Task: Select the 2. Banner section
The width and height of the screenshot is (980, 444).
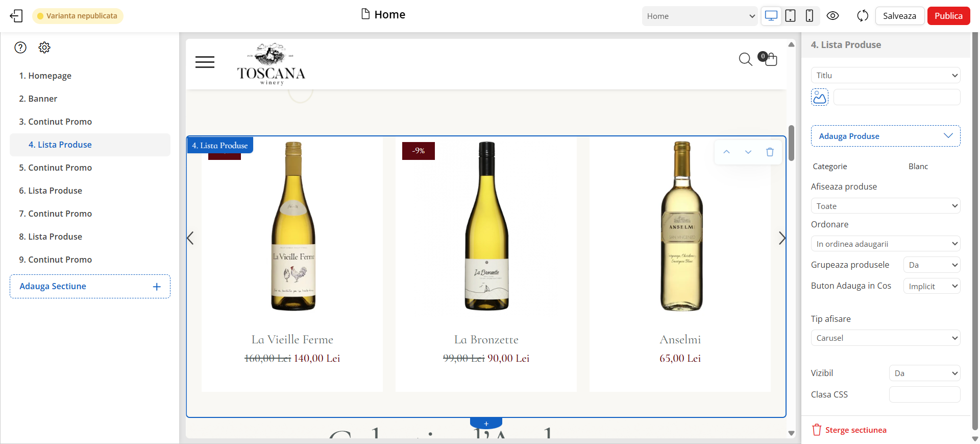Action: (38, 99)
